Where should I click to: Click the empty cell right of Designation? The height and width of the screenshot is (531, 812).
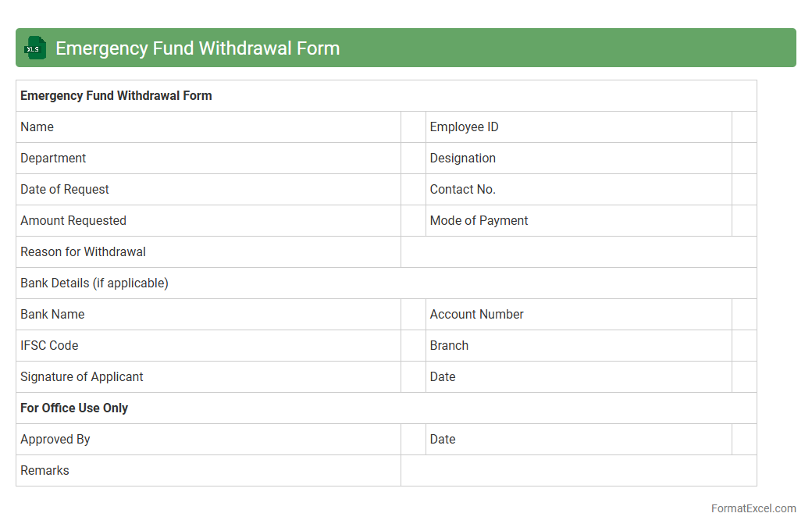[x=744, y=159]
